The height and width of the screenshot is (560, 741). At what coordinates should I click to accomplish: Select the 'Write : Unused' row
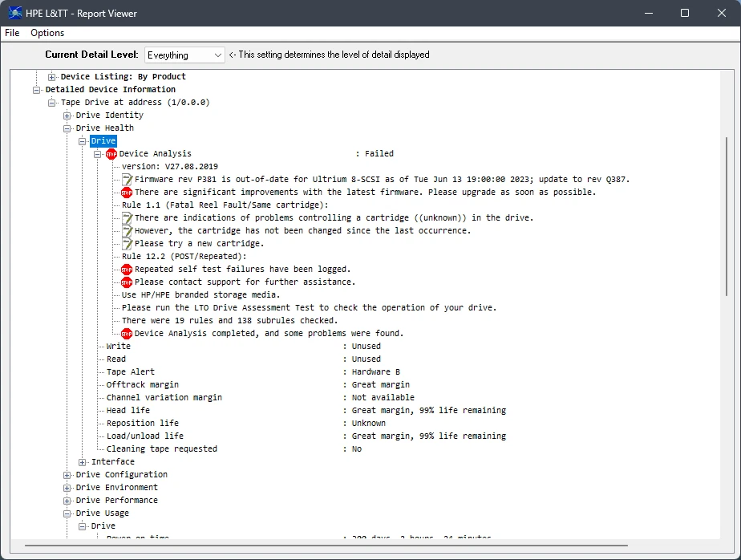(x=243, y=346)
